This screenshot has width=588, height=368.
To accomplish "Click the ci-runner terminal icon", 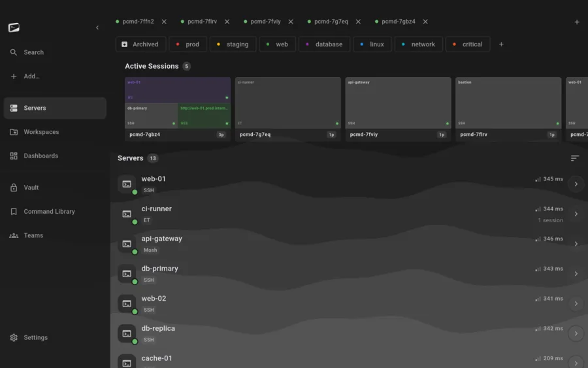I will point(127,214).
